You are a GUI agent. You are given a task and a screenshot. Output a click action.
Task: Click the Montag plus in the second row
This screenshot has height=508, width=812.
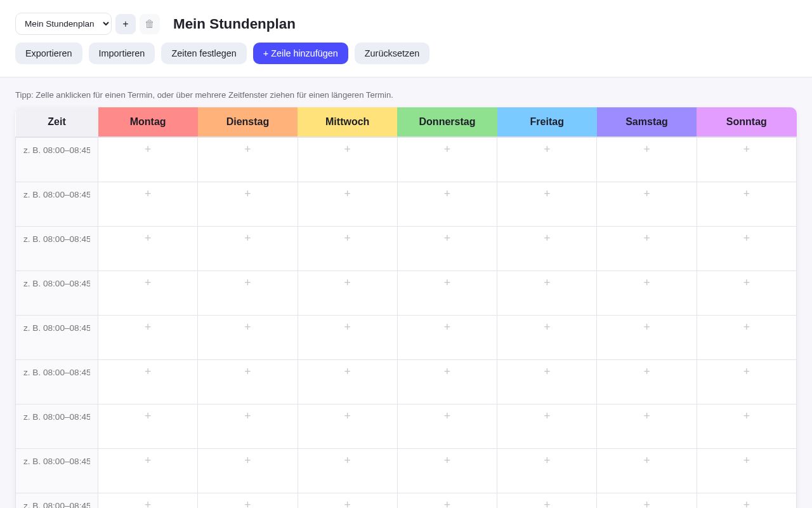pyautogui.click(x=148, y=194)
